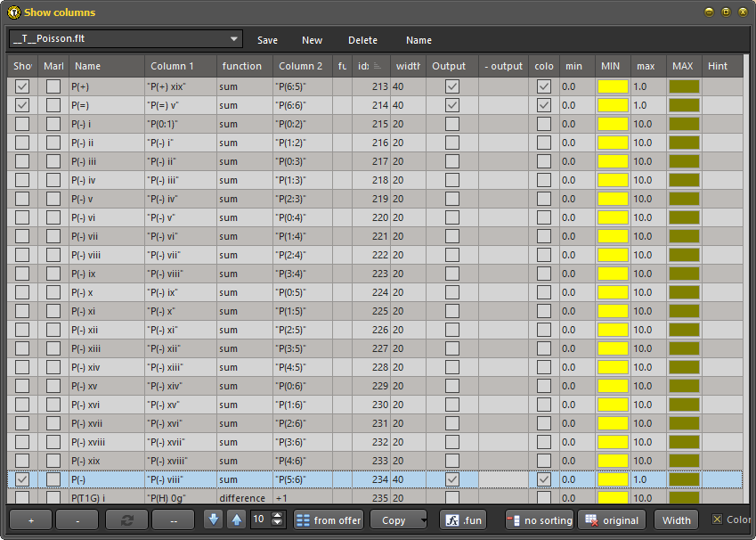756x540 pixels.
Task: Click the Delete menu item
Action: (362, 40)
